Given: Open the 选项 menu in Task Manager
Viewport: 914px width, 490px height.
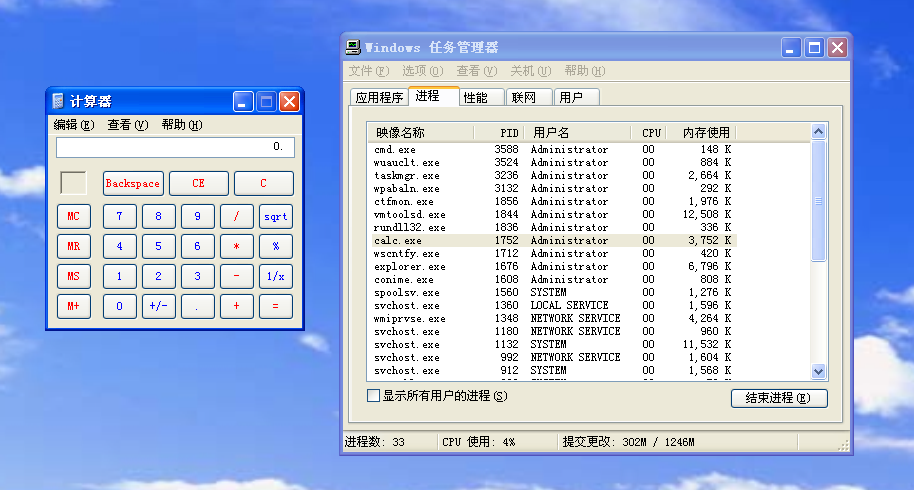Looking at the screenshot, I should coord(423,71).
